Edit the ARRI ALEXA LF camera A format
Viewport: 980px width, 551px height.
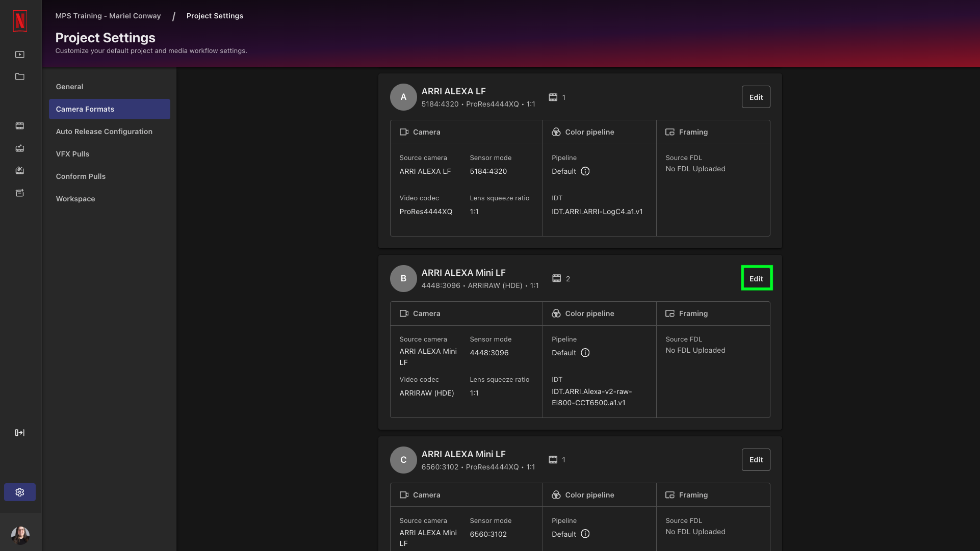point(756,97)
